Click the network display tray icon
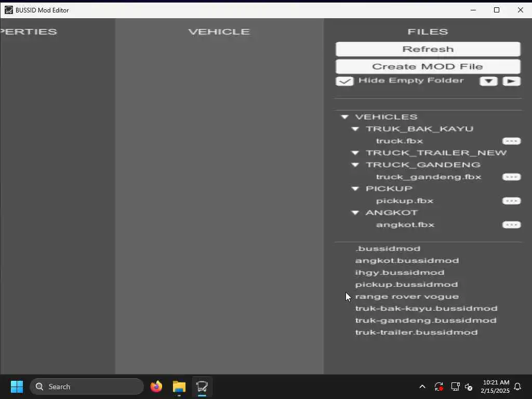The image size is (532, 399). tap(455, 387)
